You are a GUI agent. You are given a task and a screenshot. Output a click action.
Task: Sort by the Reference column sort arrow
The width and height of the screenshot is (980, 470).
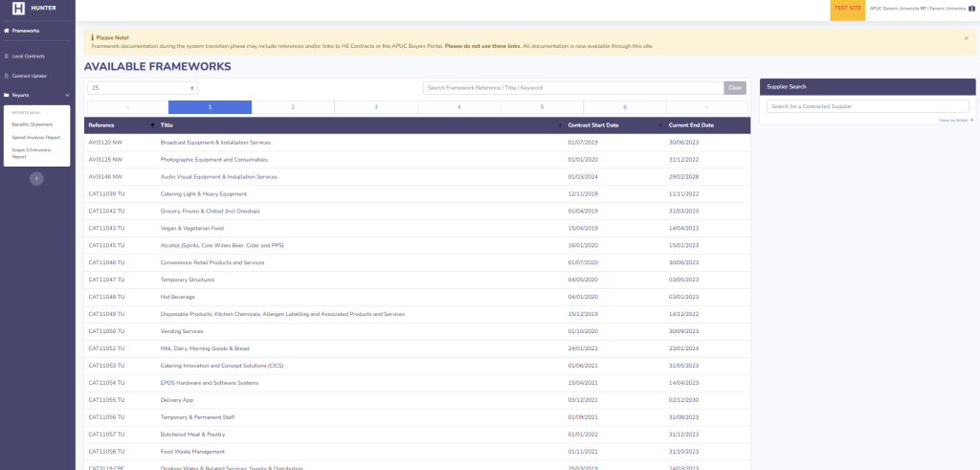tap(152, 125)
